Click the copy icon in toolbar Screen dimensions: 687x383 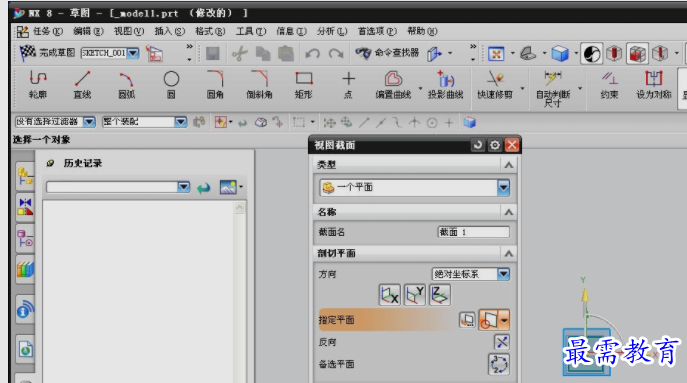[263, 53]
